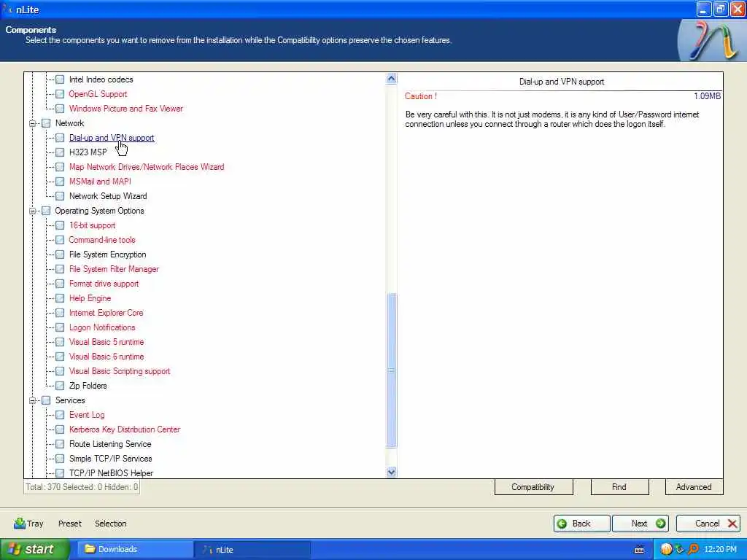747x560 pixels.
Task: Open the Preset menu
Action: [x=70, y=524]
